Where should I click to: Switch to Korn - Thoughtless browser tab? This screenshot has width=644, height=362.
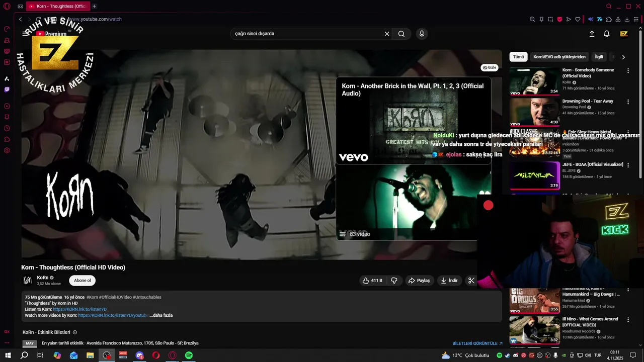[58, 7]
